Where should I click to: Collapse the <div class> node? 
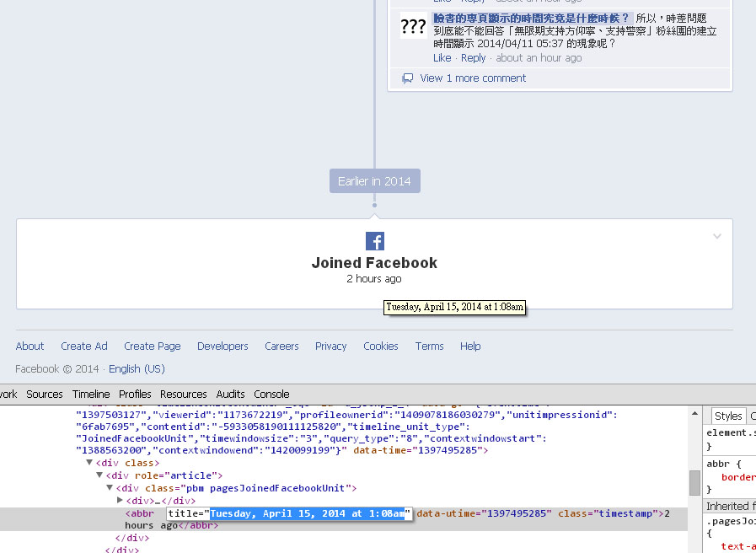pos(89,462)
